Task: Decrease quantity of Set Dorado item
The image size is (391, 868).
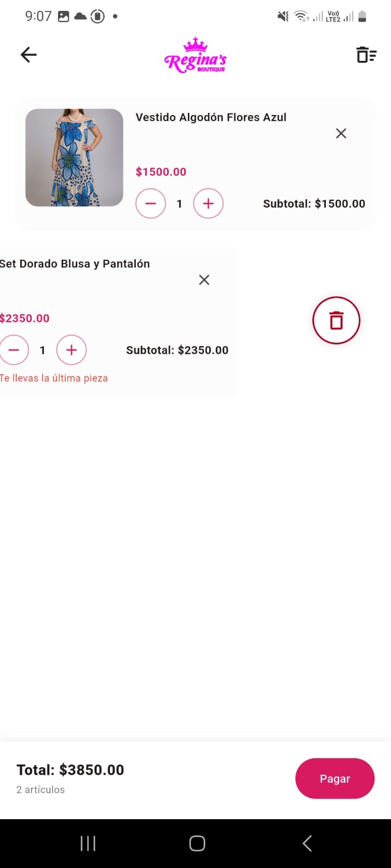Action: (14, 350)
